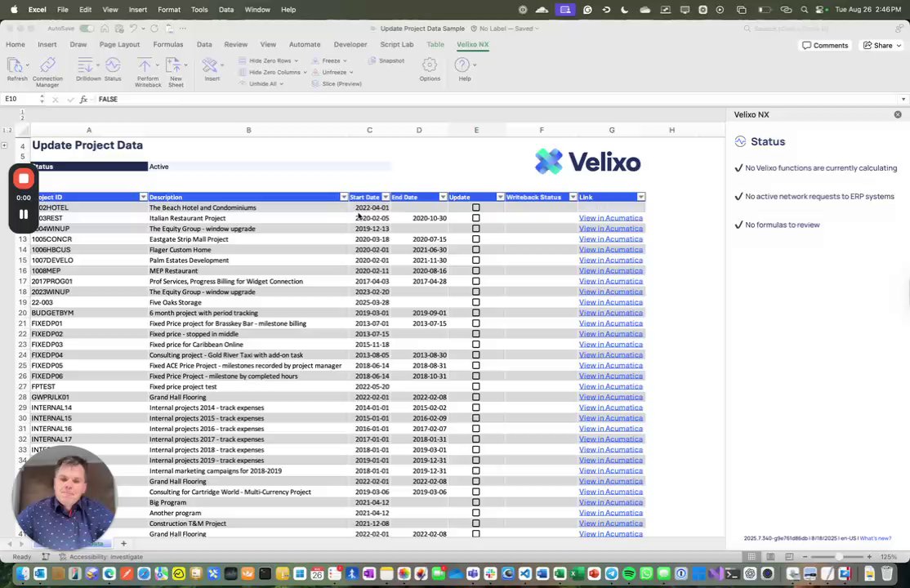Screen dimensions: 910x588
Task: Check Update box for Fixed price project test
Action: click(x=476, y=386)
